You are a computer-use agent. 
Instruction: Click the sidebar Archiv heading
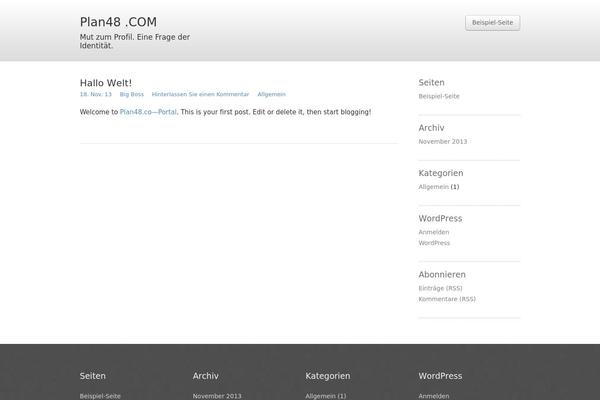pyautogui.click(x=431, y=128)
